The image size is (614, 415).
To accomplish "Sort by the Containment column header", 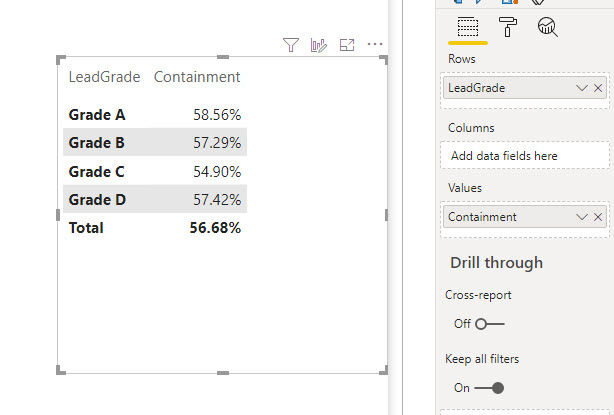I will tap(197, 77).
